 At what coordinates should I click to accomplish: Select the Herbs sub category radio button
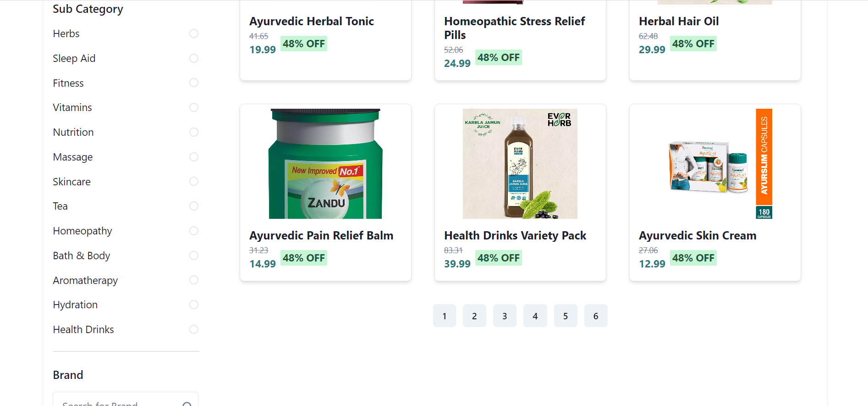pos(194,33)
